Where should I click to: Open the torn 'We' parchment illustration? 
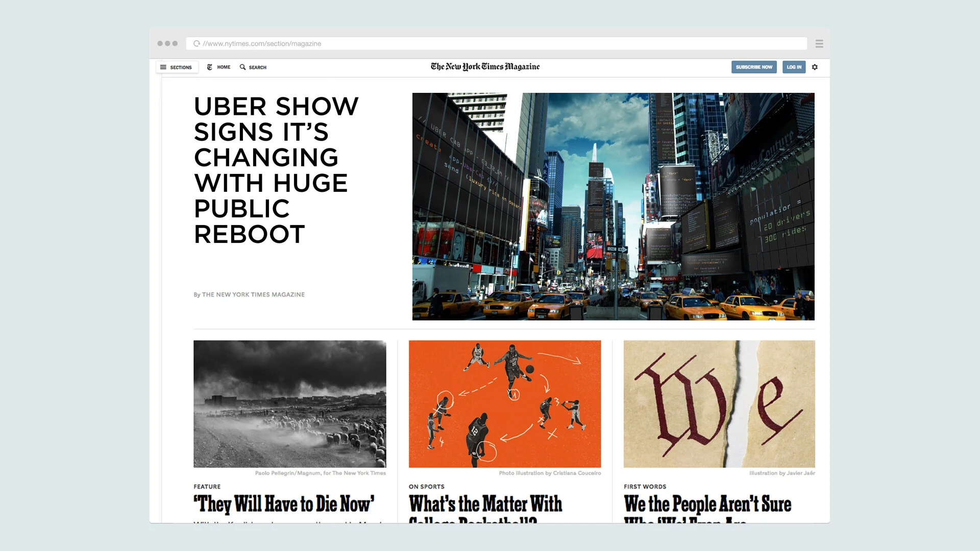(x=719, y=404)
